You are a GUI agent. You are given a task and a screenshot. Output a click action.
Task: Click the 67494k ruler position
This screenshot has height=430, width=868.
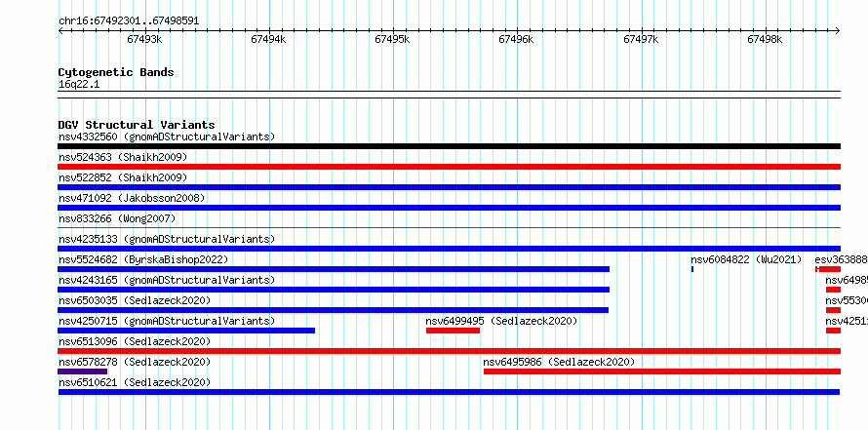268,39
